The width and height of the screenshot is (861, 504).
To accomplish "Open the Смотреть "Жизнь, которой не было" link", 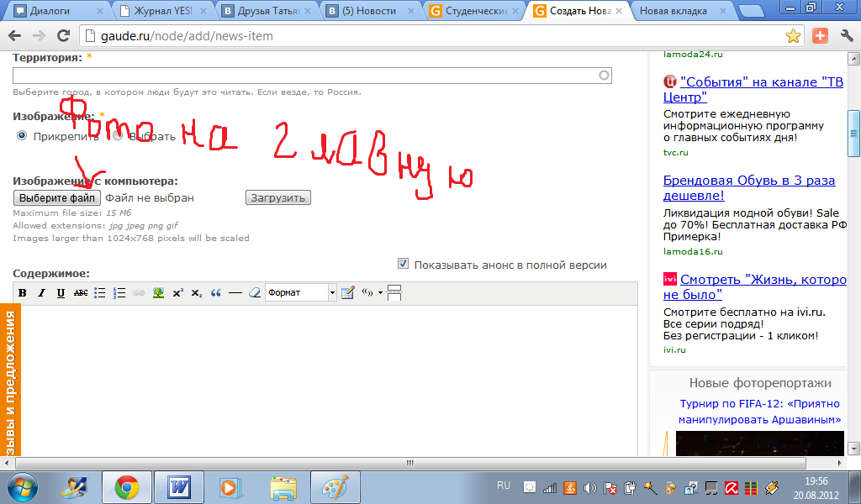I will pyautogui.click(x=755, y=286).
